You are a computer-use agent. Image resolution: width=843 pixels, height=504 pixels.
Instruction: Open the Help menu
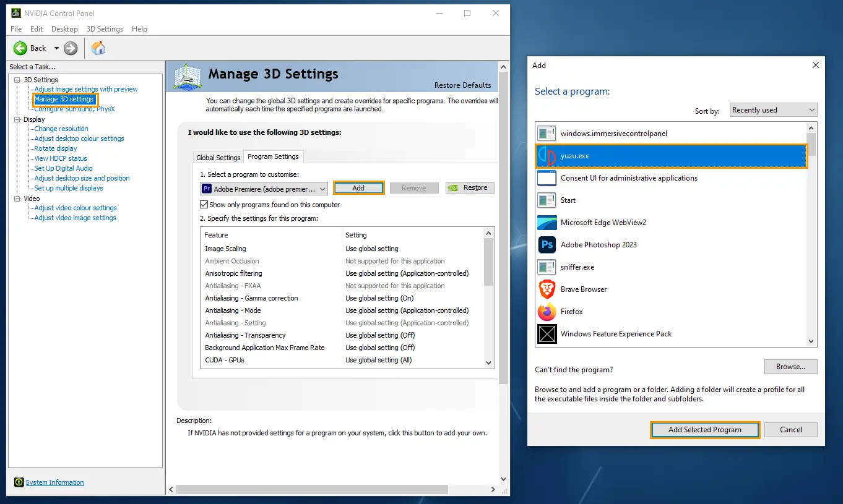[139, 29]
